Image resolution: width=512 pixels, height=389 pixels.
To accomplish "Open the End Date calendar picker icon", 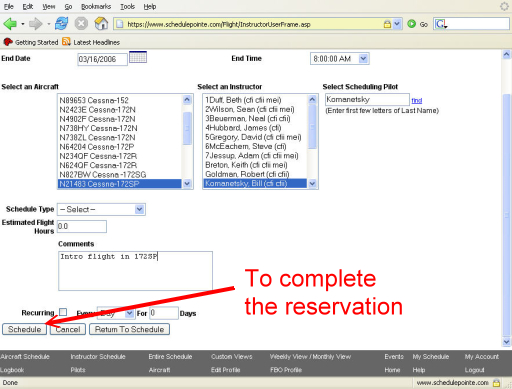I will (x=138, y=57).
